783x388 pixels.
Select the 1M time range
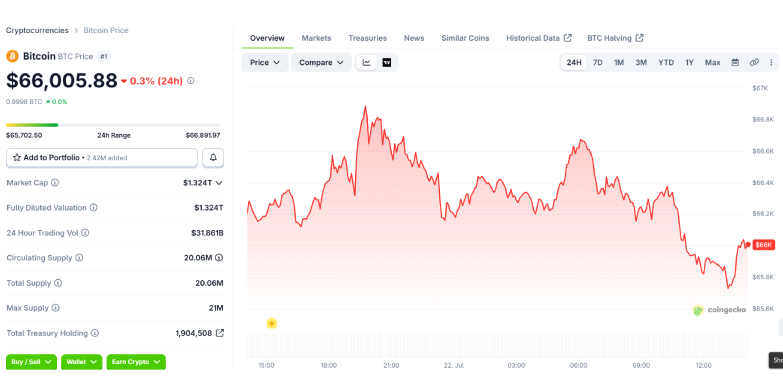[x=619, y=62]
